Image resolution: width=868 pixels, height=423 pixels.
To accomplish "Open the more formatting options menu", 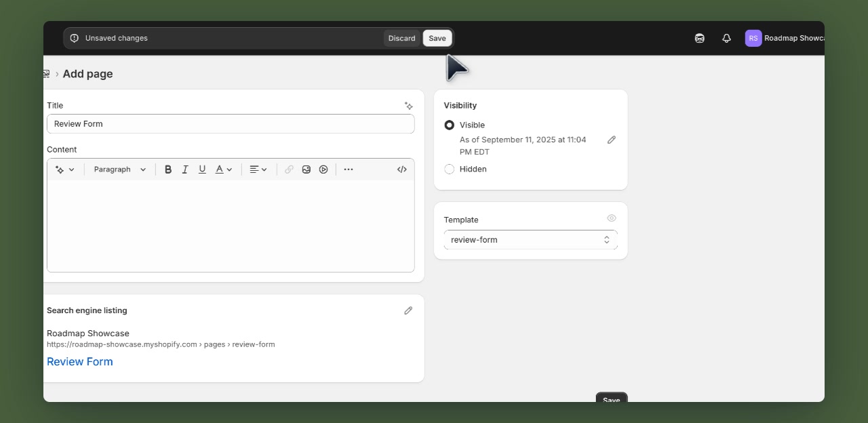I will pos(349,169).
